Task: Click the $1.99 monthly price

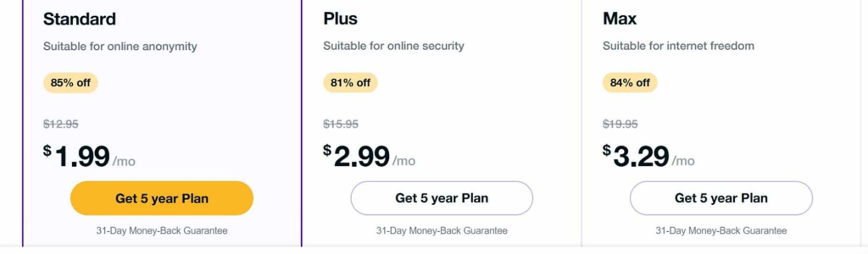Action: pos(82,156)
